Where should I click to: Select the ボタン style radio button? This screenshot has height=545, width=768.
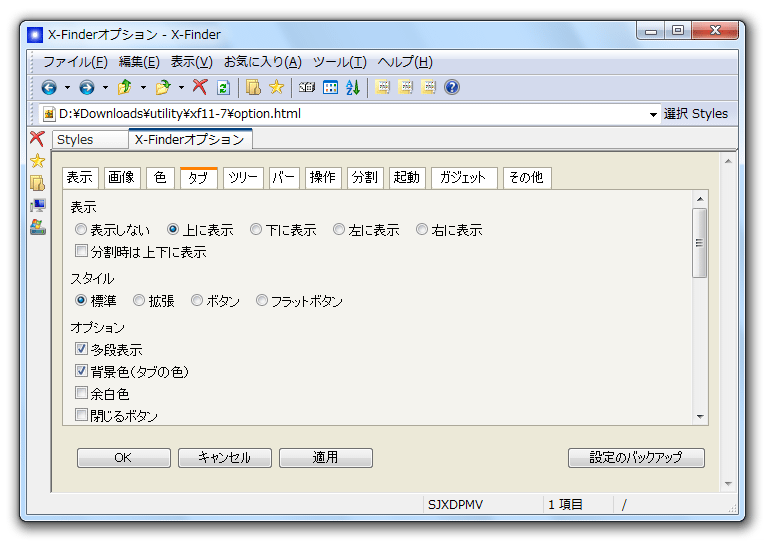[x=197, y=300]
